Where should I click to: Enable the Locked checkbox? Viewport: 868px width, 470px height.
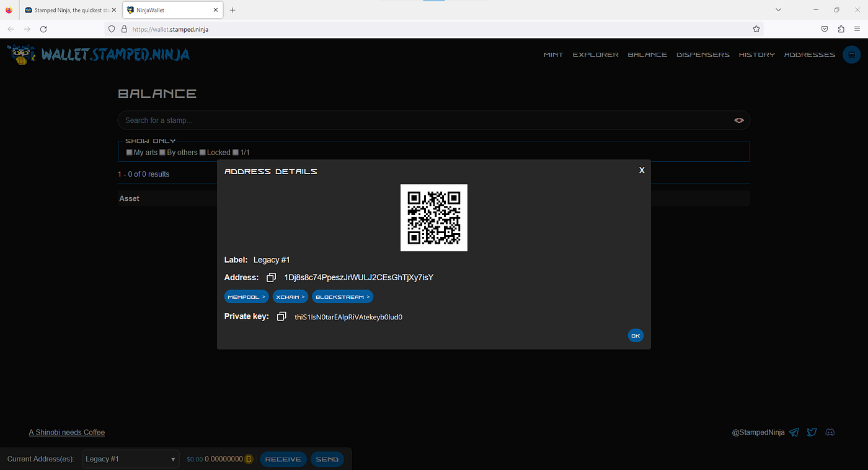pos(203,152)
